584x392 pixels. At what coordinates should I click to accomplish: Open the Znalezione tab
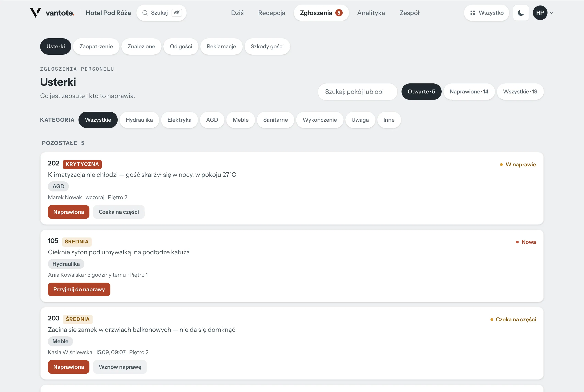pyautogui.click(x=141, y=46)
